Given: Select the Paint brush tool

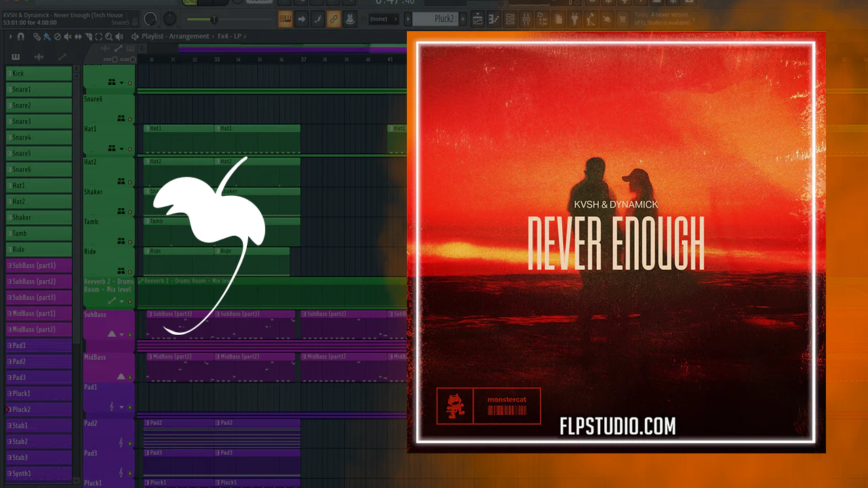Looking at the screenshot, I should [x=46, y=36].
